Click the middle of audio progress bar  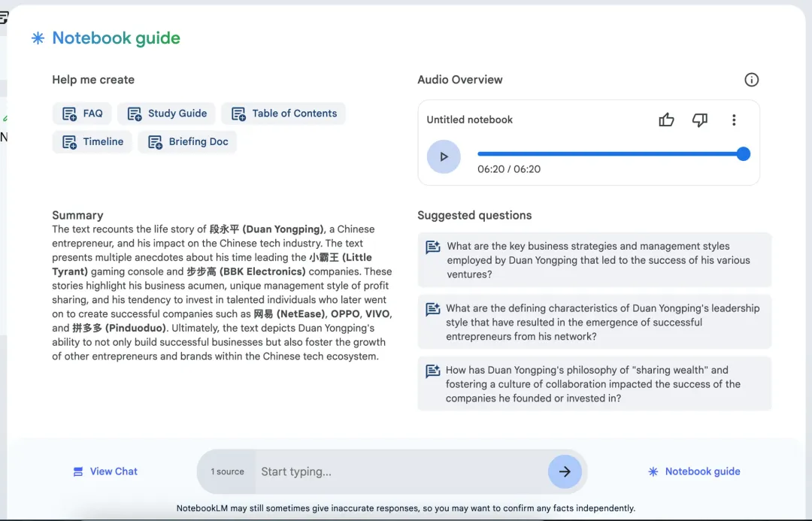[610, 154]
